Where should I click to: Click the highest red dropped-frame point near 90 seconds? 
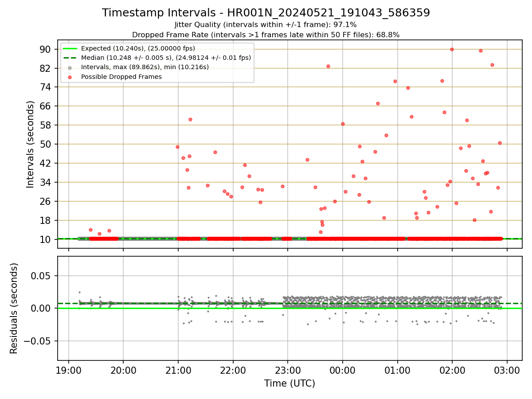(x=452, y=49)
